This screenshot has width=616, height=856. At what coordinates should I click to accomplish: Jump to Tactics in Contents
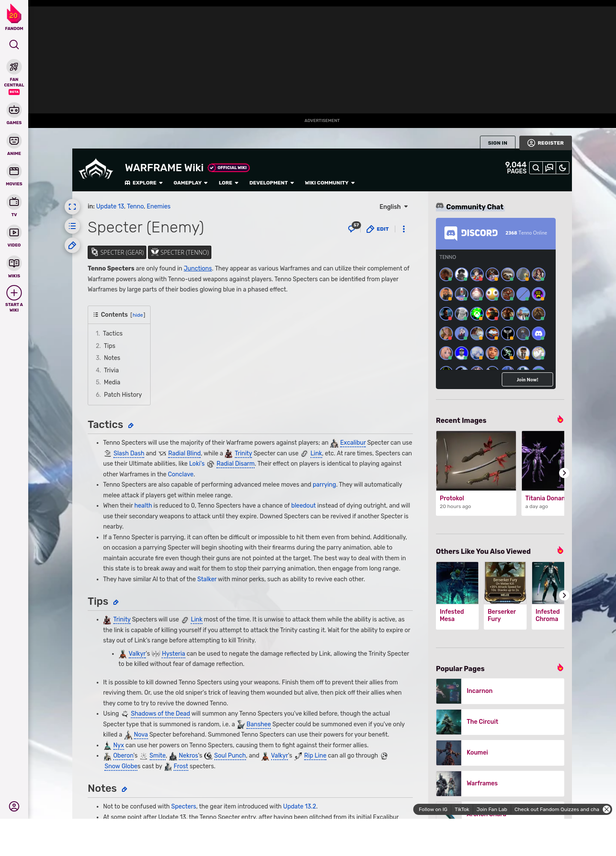(113, 333)
